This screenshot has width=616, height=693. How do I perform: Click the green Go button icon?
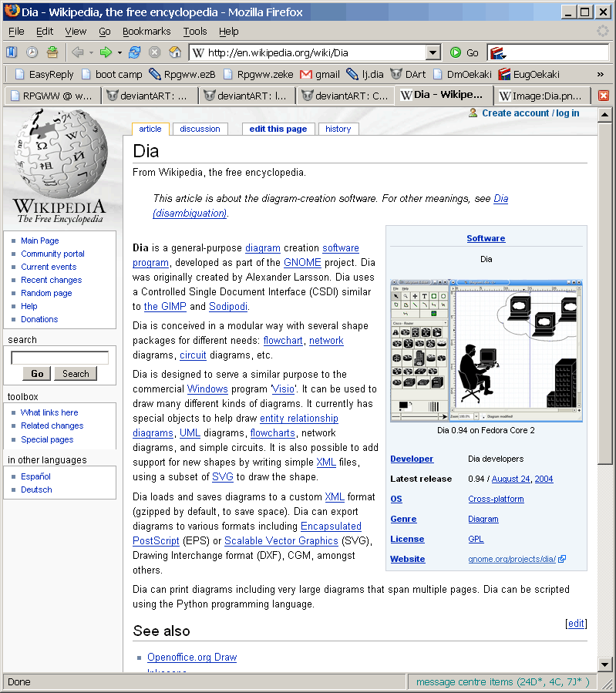click(x=456, y=52)
